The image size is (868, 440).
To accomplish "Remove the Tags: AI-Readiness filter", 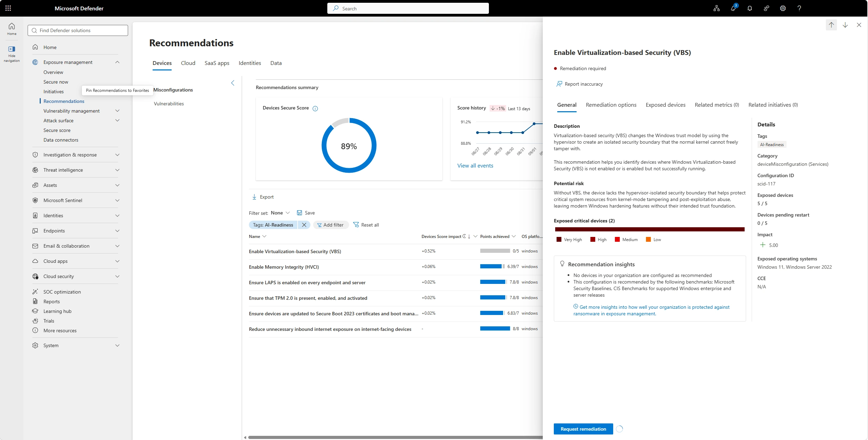I will [304, 225].
